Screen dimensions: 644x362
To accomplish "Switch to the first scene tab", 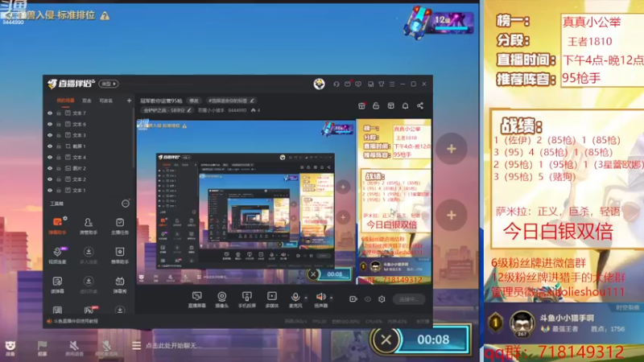I will [65, 101].
